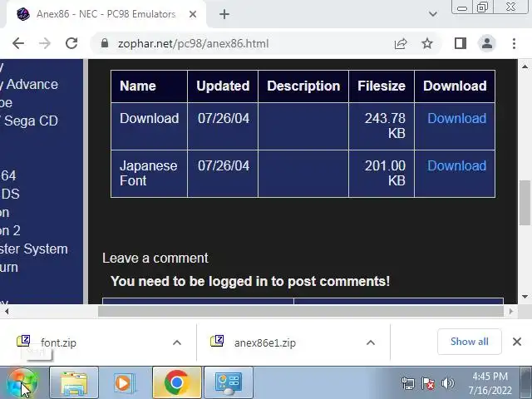
Task: Click the Chrome taskbar icon
Action: tap(177, 382)
